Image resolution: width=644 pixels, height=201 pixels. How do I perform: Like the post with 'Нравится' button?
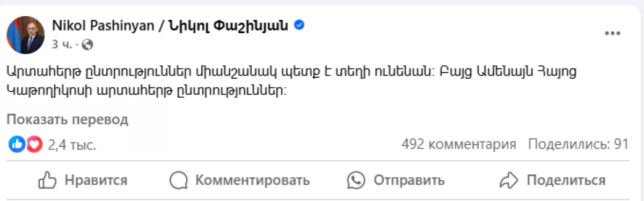83,180
